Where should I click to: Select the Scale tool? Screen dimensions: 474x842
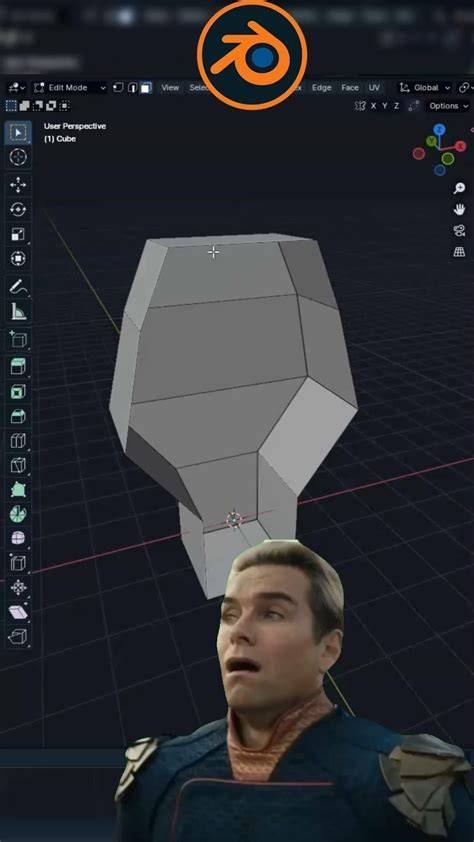click(x=18, y=234)
